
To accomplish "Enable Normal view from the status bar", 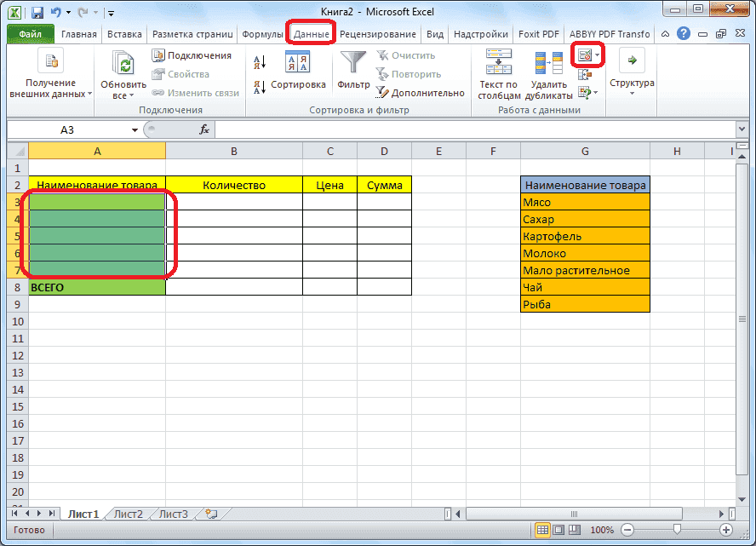I will click(542, 530).
